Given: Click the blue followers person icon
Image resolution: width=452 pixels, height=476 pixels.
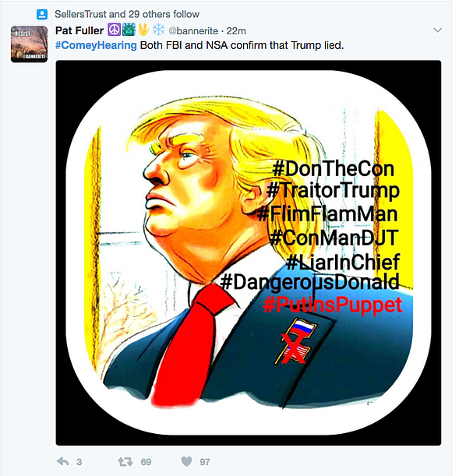Looking at the screenshot, I should tap(42, 14).
